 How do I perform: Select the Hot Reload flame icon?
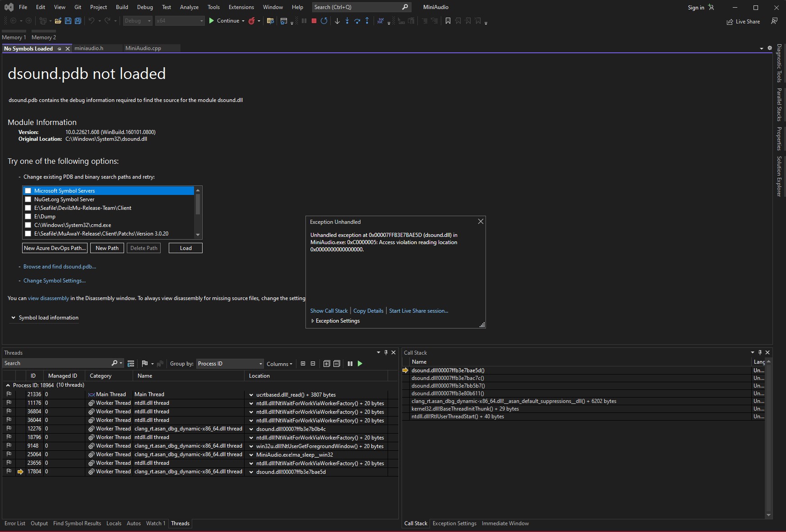[x=252, y=21]
